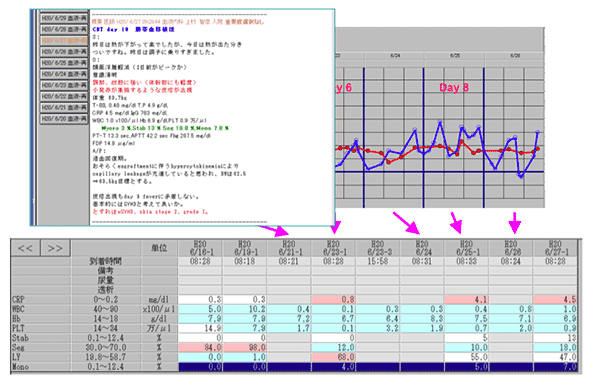
Task: Click the Day 8 chart label
Action: point(454,87)
